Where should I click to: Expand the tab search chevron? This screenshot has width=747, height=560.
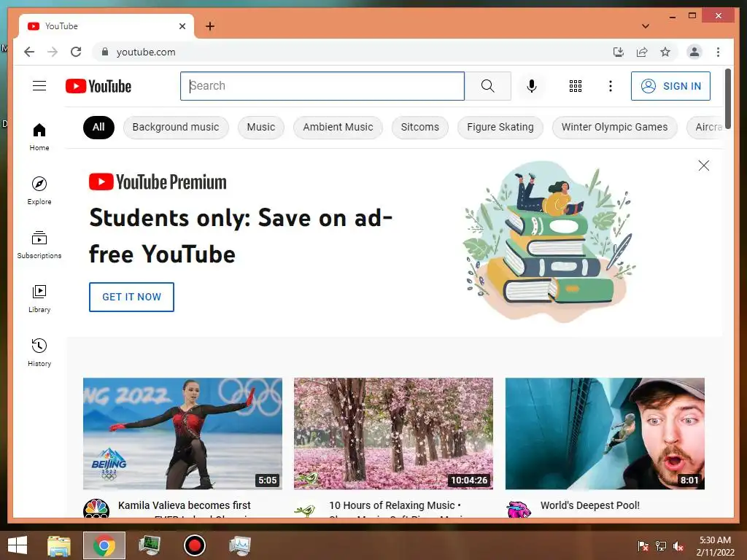point(645,26)
